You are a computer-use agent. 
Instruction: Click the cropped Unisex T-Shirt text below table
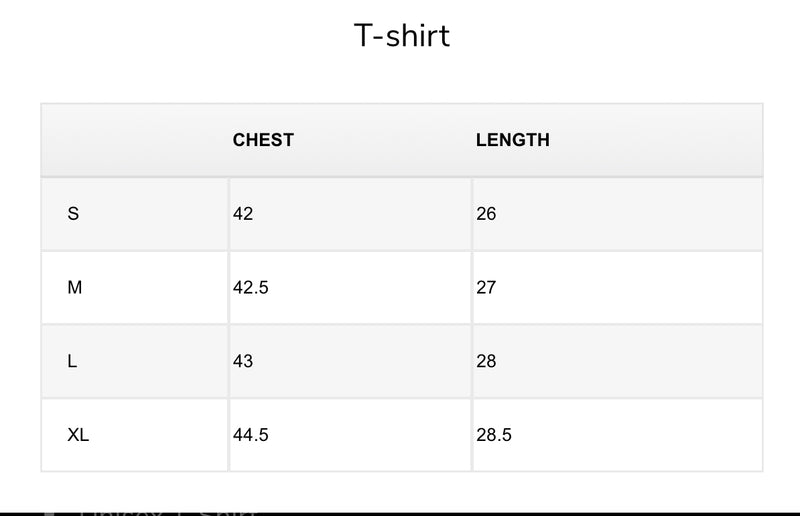click(170, 511)
